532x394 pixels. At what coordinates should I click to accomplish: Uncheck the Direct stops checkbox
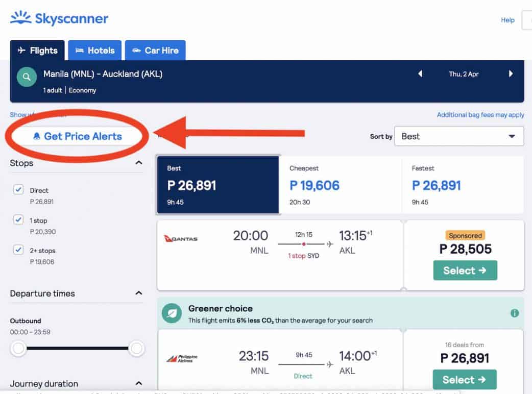click(18, 190)
